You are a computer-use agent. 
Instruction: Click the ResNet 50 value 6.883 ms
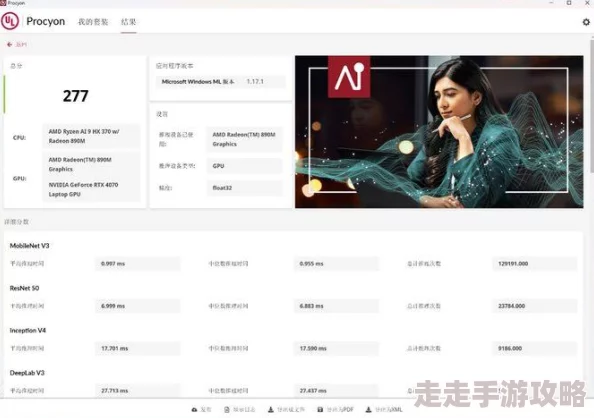coord(336,306)
